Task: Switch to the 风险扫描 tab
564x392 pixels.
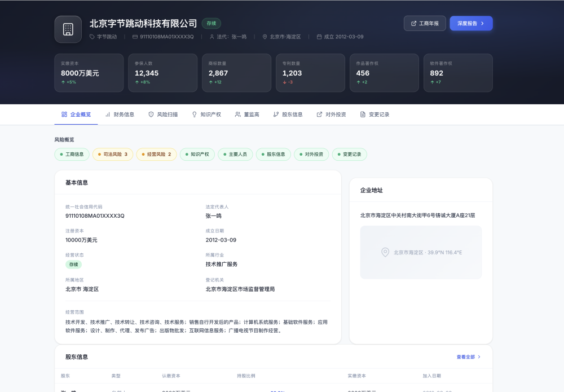Action: (163, 114)
